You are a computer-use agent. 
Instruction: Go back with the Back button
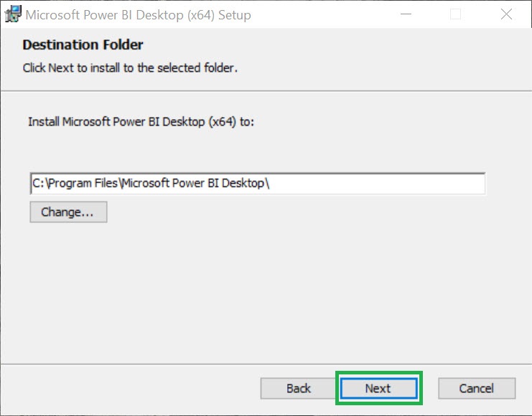point(298,388)
